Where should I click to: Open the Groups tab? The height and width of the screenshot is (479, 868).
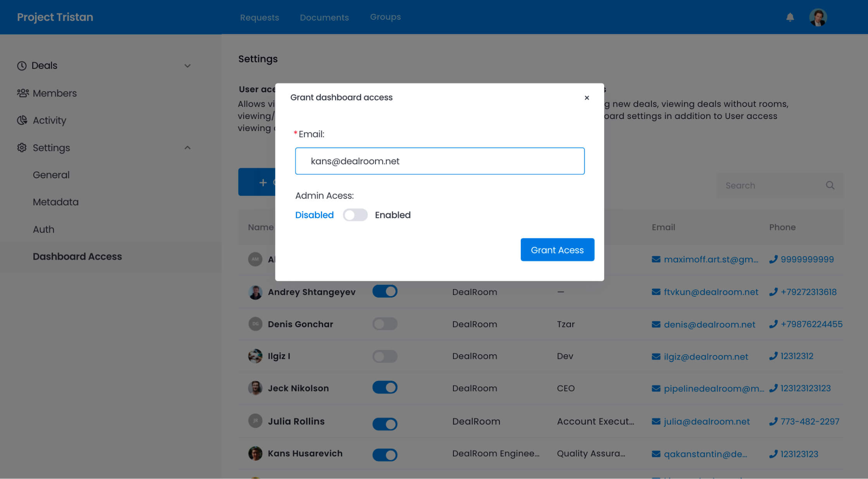pos(385,17)
